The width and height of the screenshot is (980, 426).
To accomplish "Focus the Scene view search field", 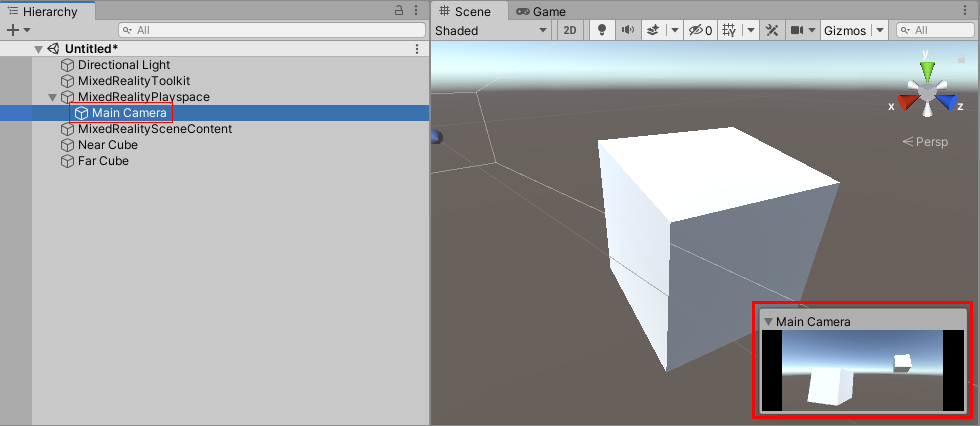I will coord(935,30).
